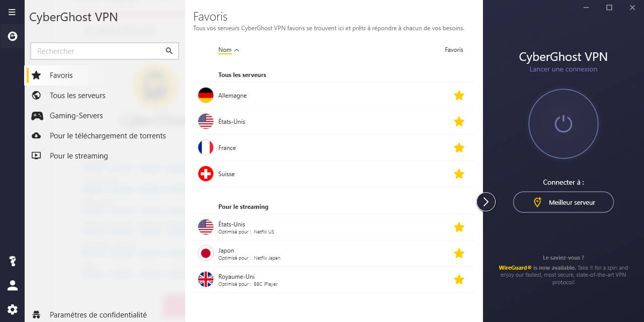Open the help question mark icon
Image resolution: width=644 pixels, height=322 pixels.
click(13, 261)
